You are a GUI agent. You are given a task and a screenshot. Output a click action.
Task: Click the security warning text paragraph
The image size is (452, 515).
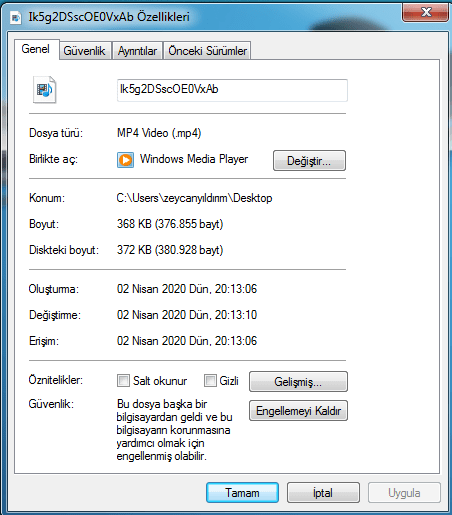point(174,430)
